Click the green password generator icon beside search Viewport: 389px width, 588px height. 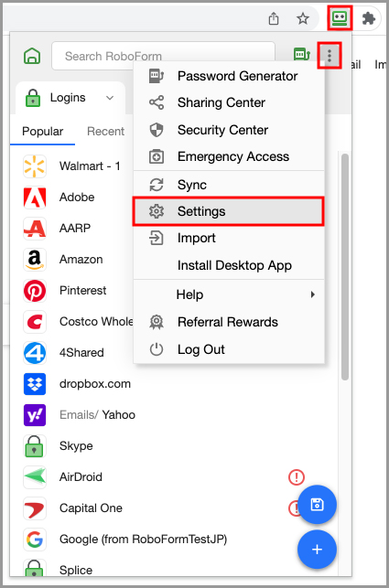pos(301,55)
